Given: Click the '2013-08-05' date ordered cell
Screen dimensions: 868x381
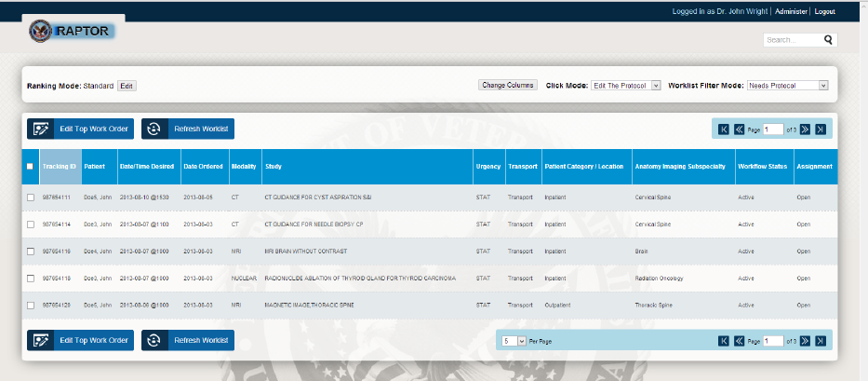Looking at the screenshot, I should pos(198,197).
